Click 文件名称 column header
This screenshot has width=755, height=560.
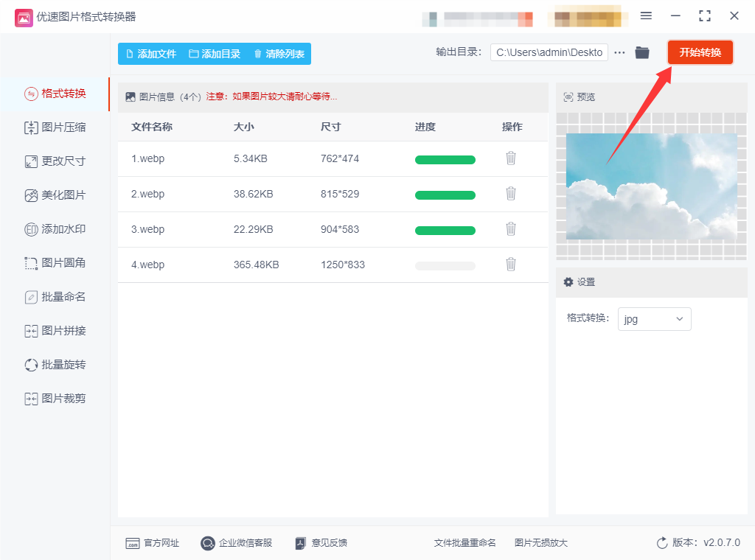[x=152, y=127]
